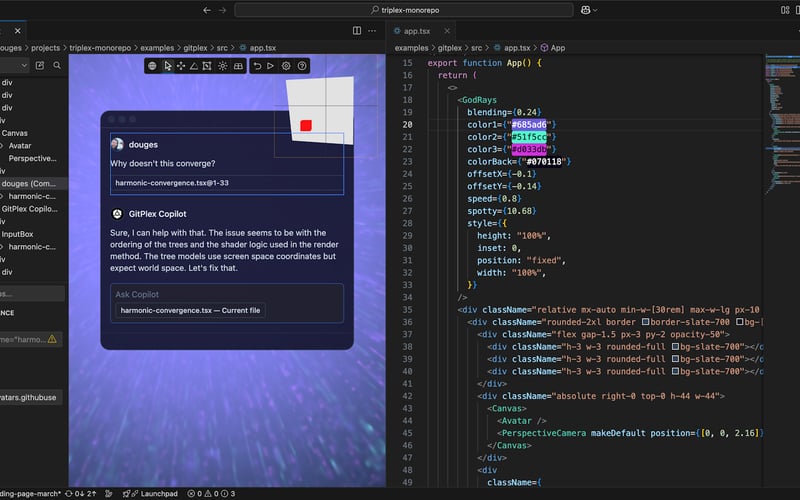Screen dimensions: 800x500
Task: Click the graph icon in status bar
Action: tap(109, 493)
